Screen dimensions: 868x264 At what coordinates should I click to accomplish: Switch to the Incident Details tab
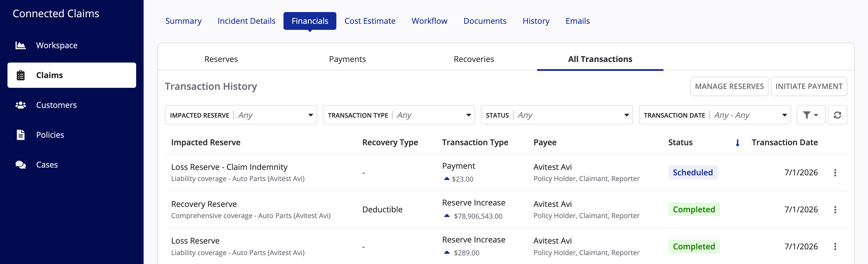click(246, 21)
